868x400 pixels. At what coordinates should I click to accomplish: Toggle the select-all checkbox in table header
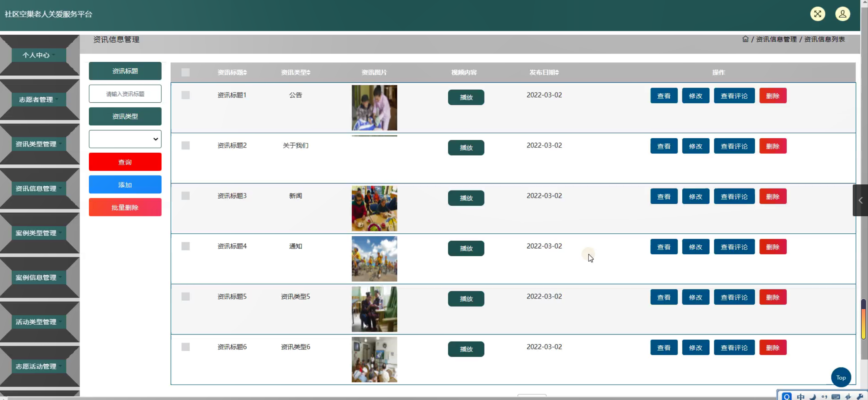pos(185,72)
